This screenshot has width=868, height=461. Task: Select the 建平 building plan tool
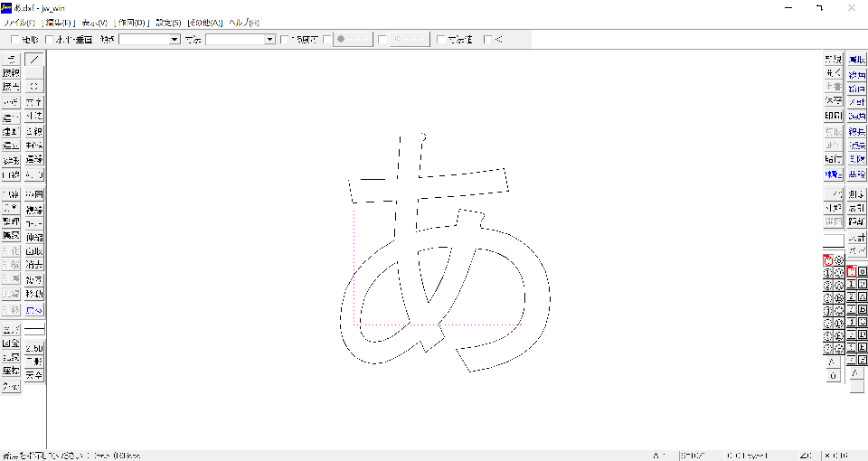point(11,118)
